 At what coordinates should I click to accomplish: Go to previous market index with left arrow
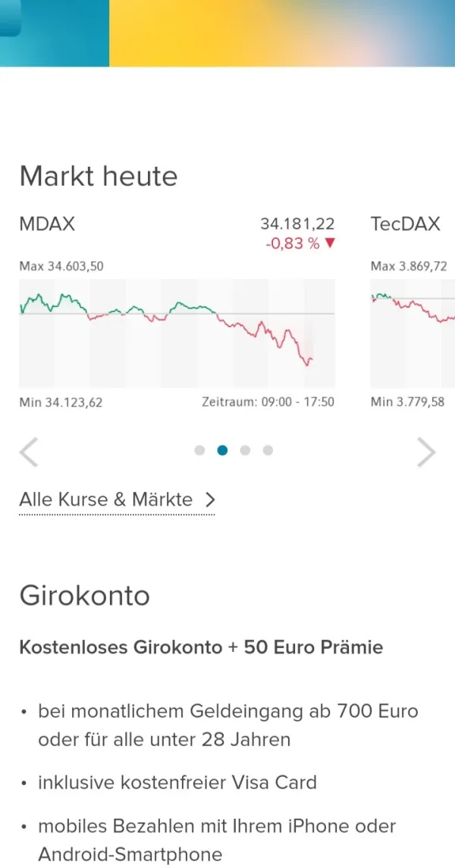[29, 453]
